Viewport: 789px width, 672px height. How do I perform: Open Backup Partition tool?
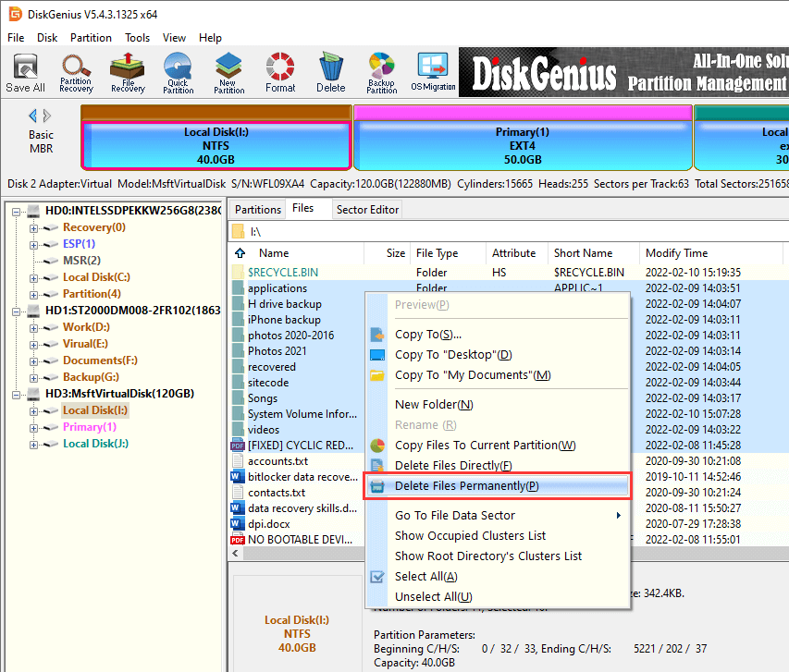pyautogui.click(x=381, y=73)
